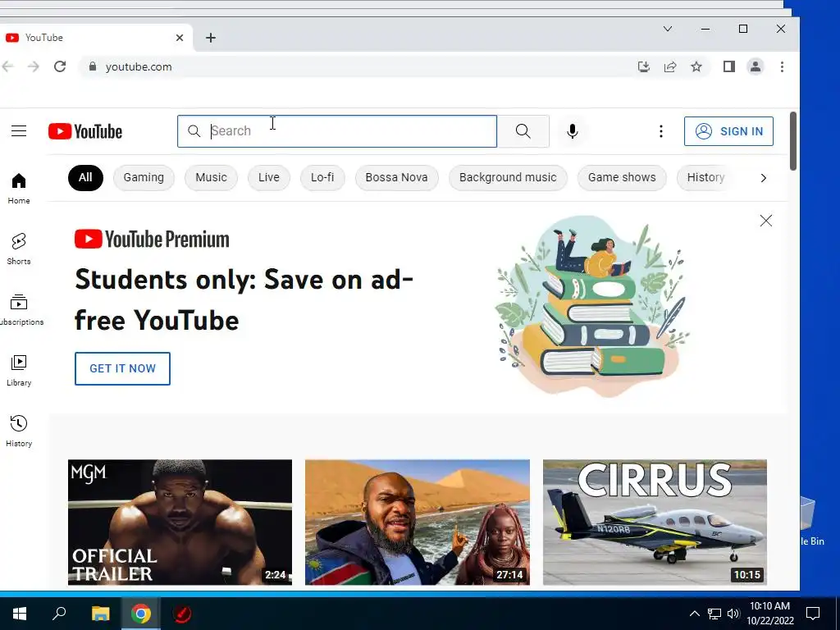This screenshot has width=840, height=630.
Task: Close the YouTube tab
Action: click(180, 38)
